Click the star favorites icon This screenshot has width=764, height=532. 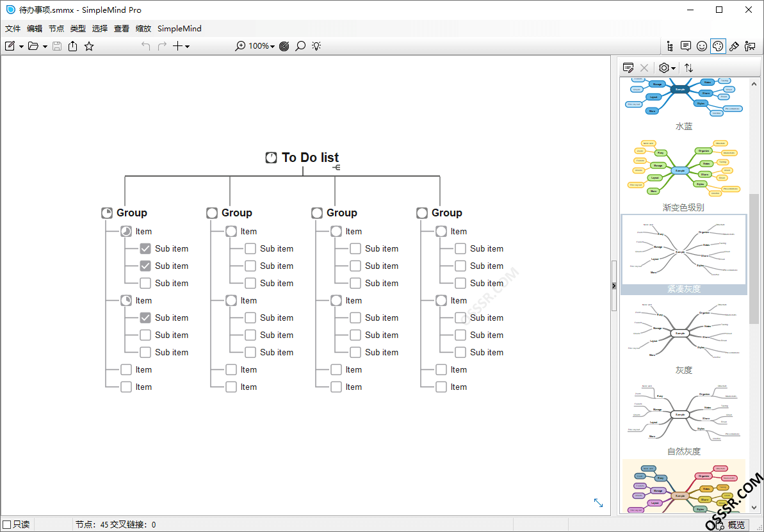(88, 46)
